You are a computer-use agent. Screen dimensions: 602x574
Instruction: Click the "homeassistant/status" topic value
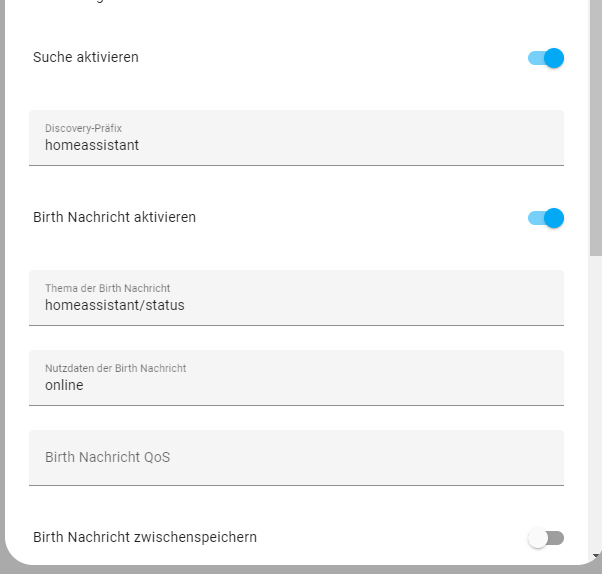(115, 305)
